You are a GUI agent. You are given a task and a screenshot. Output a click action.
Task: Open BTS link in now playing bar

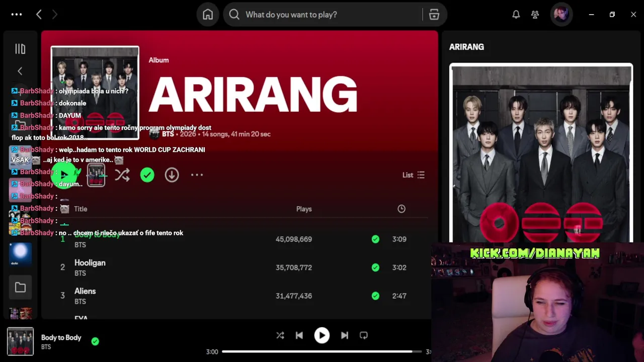[46, 347]
